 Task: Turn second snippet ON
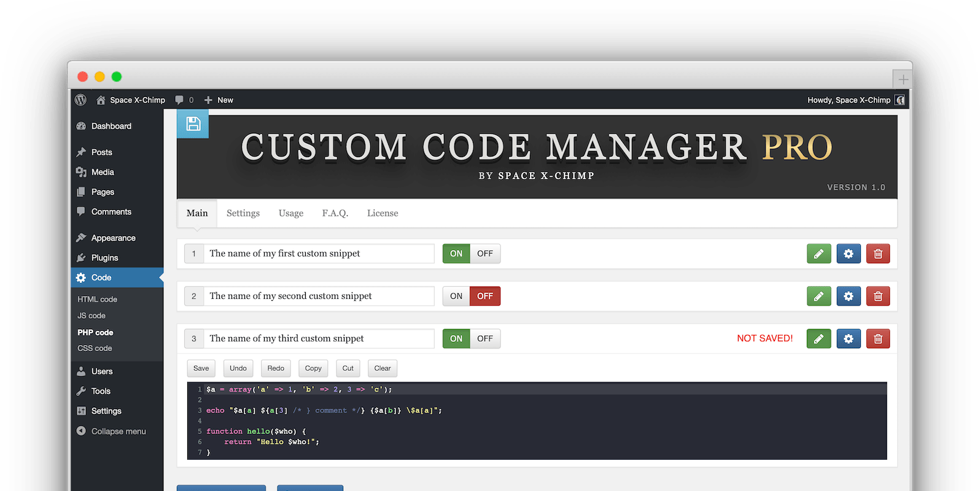click(456, 296)
